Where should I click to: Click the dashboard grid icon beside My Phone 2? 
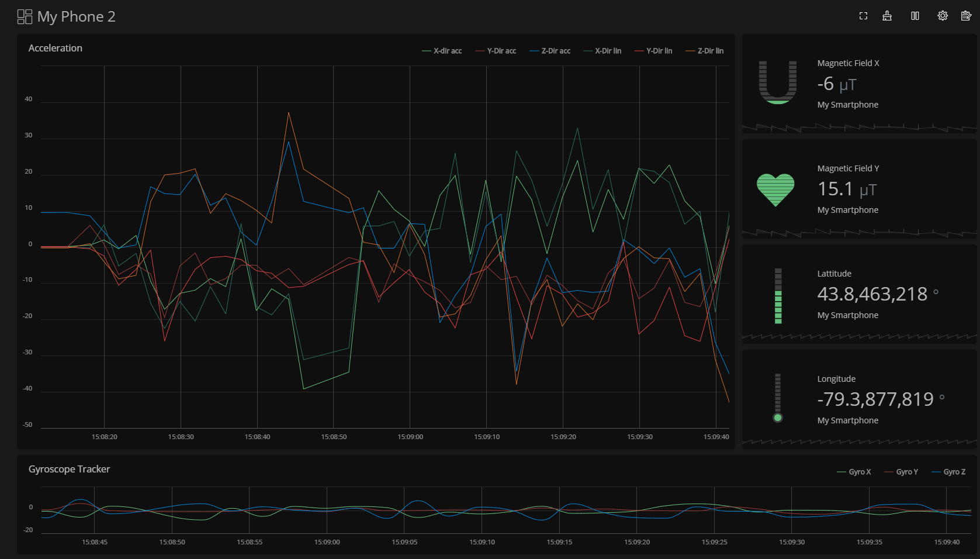[25, 16]
